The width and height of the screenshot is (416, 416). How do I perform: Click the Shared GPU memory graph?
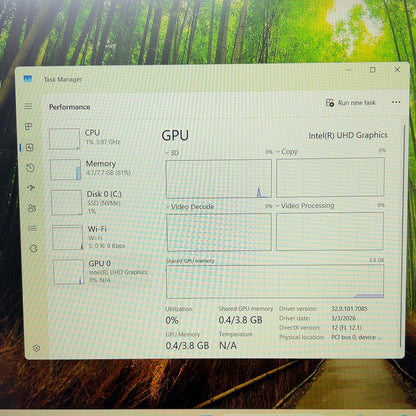coord(275,282)
